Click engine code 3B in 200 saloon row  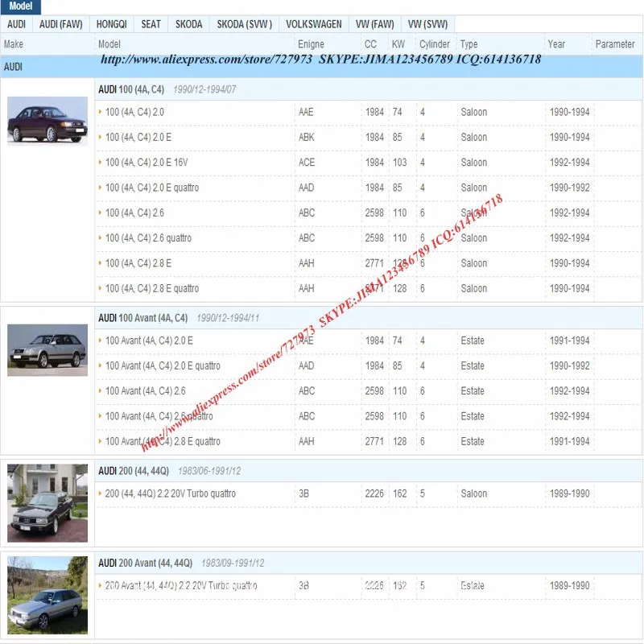point(304,493)
